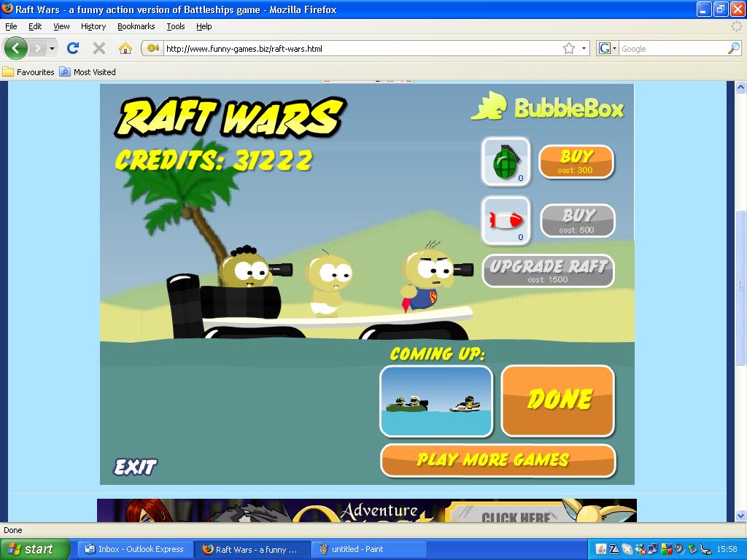The width and height of the screenshot is (747, 560).
Task: Click the search magnifier icon
Action: (734, 49)
